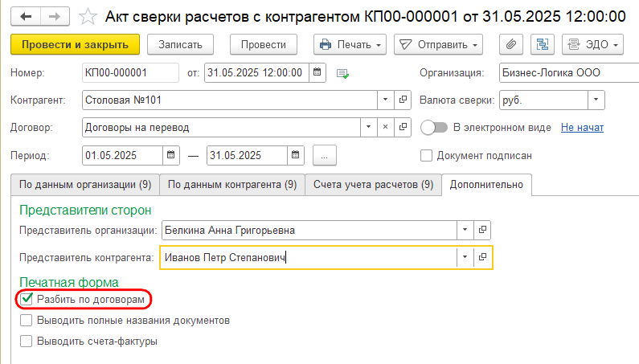Switch to Счета учета расчетов tab
Image resolution: width=639 pixels, height=364 pixels.
(373, 185)
